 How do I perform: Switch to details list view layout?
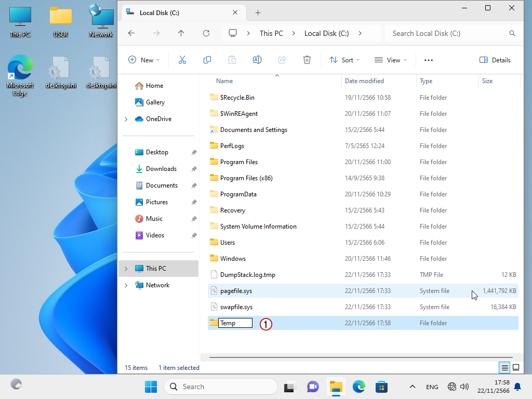[504, 367]
